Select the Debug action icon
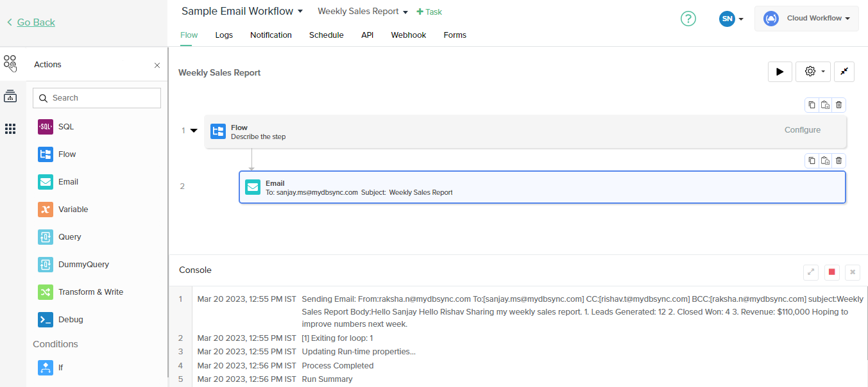The width and height of the screenshot is (868, 387). tap(46, 320)
